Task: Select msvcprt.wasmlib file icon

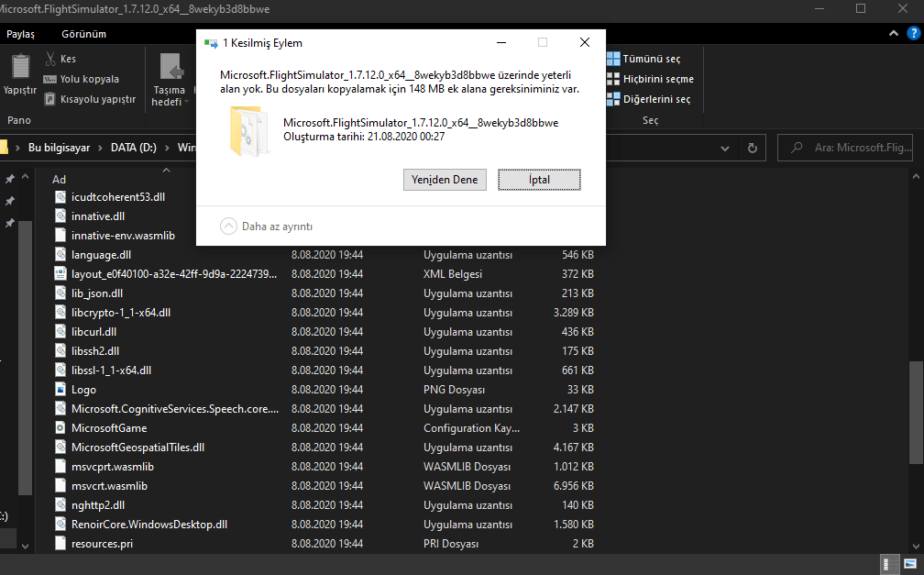Action: click(60, 467)
